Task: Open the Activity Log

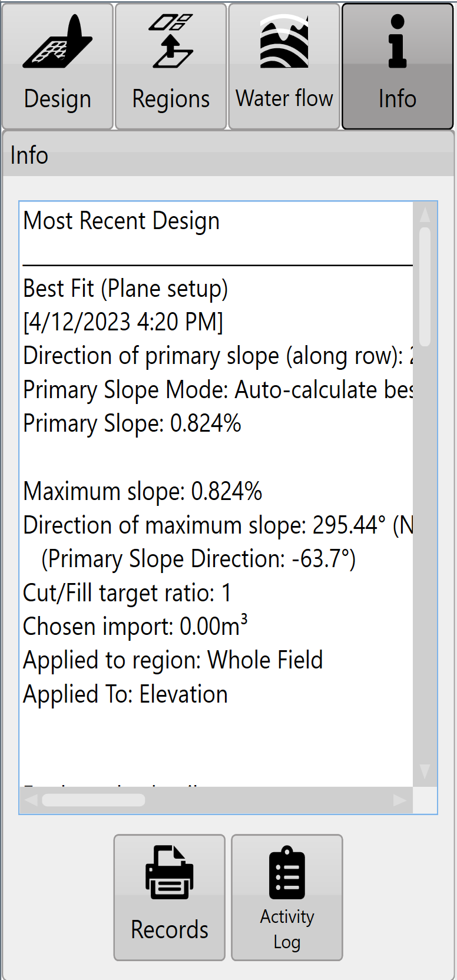Action: [287, 897]
